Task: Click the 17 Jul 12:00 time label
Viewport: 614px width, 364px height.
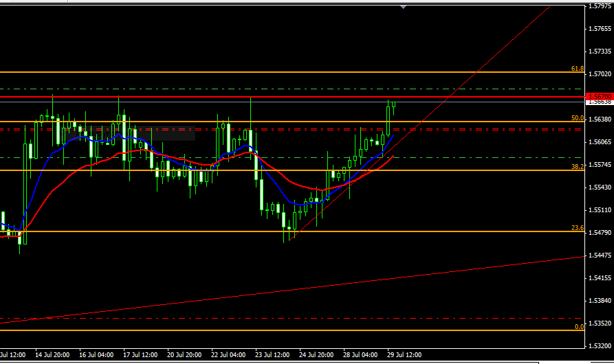Action: pos(140,355)
